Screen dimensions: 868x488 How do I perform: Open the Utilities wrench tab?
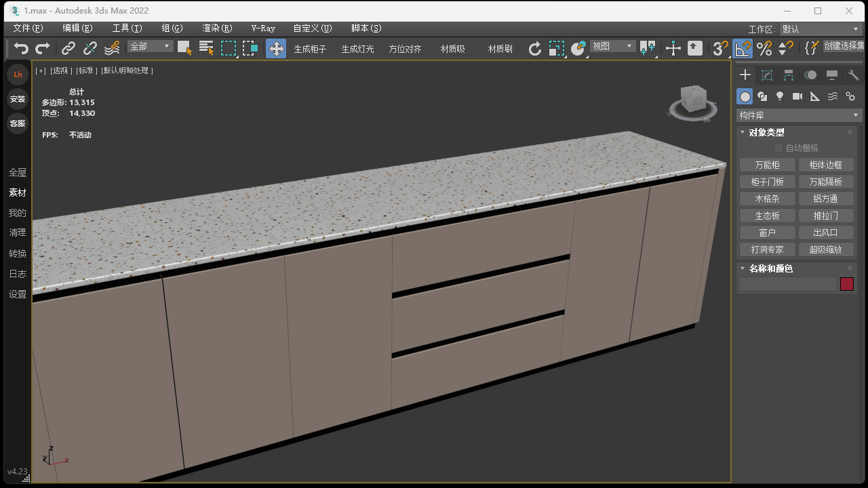pos(854,75)
